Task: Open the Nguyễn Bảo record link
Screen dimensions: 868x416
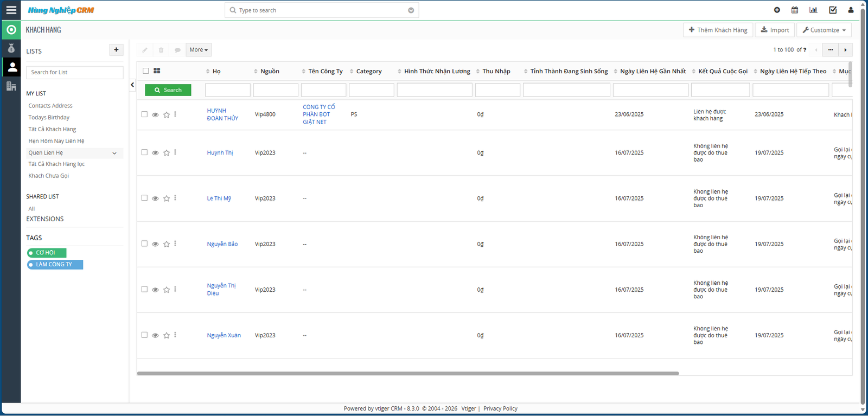Action: [x=222, y=244]
